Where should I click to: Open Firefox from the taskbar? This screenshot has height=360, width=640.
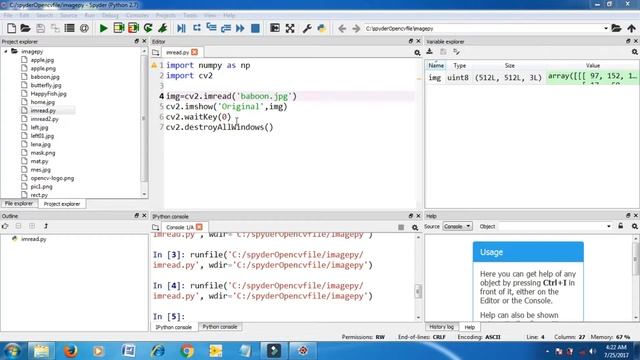click(70, 351)
